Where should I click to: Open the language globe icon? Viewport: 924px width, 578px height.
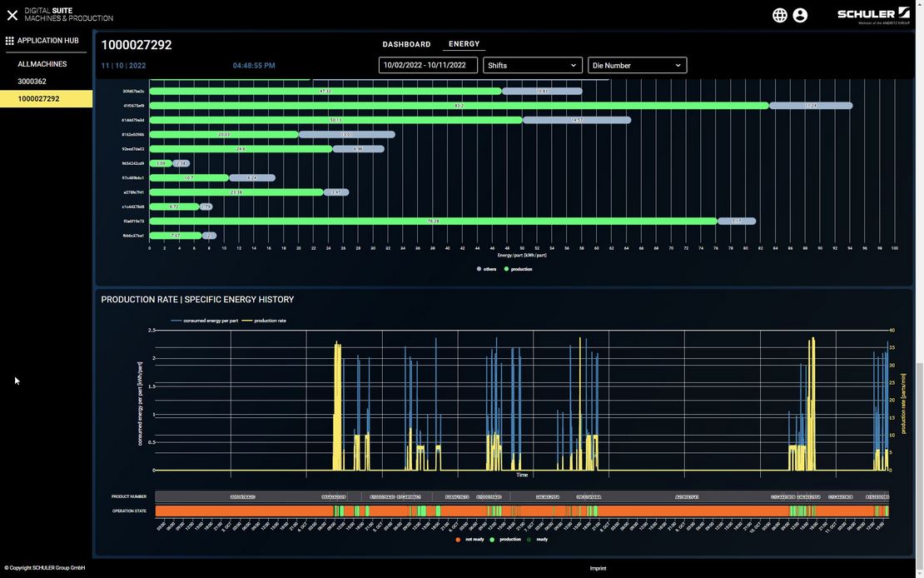(780, 15)
